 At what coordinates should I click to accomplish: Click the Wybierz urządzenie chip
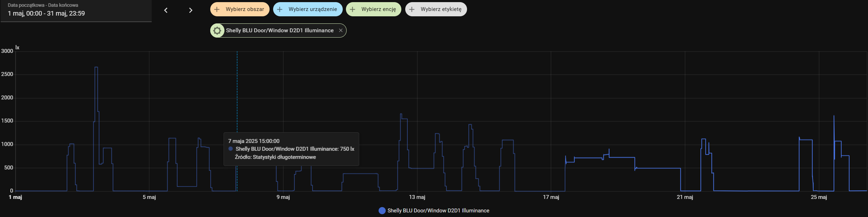coord(308,9)
